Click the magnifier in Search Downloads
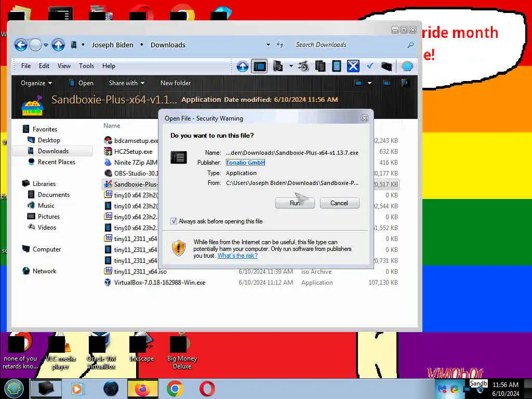The image size is (532, 399). [410, 45]
